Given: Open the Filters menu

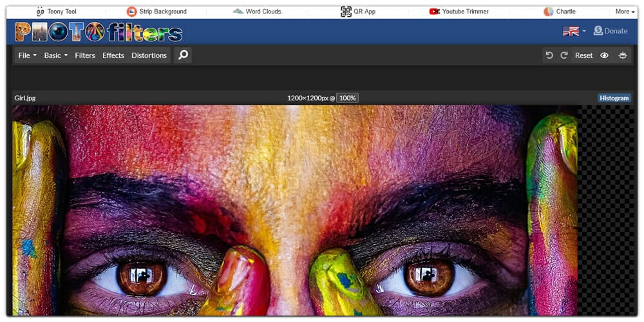Looking at the screenshot, I should point(85,55).
